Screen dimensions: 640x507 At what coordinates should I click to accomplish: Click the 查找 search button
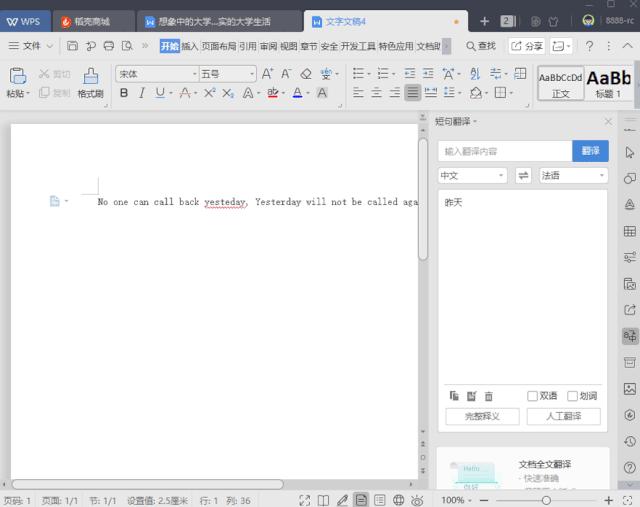pyautogui.click(x=481, y=46)
